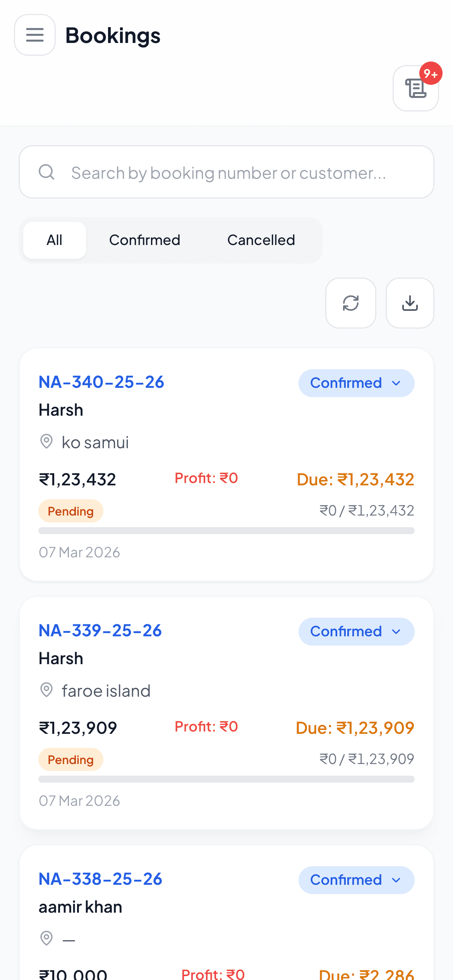Click location pin beside faroe island
This screenshot has height=980, width=453.
(46, 690)
